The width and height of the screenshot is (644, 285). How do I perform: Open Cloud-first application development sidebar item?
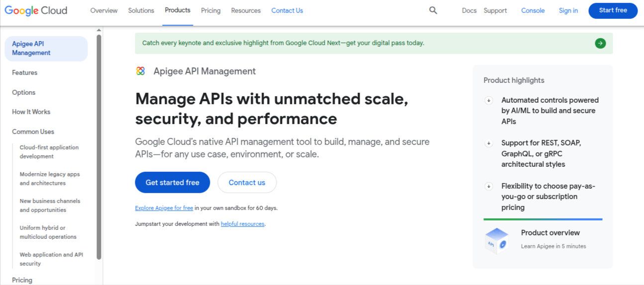[49, 152]
